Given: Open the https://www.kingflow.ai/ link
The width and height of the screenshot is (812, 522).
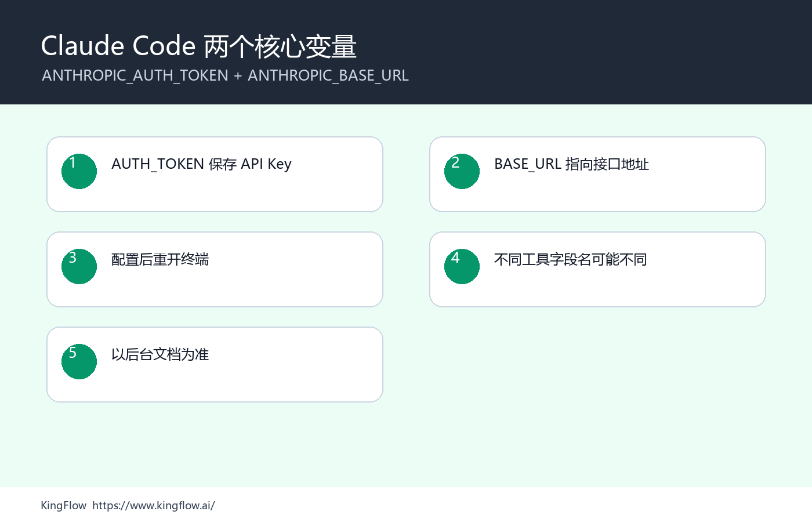Looking at the screenshot, I should (x=154, y=505).
